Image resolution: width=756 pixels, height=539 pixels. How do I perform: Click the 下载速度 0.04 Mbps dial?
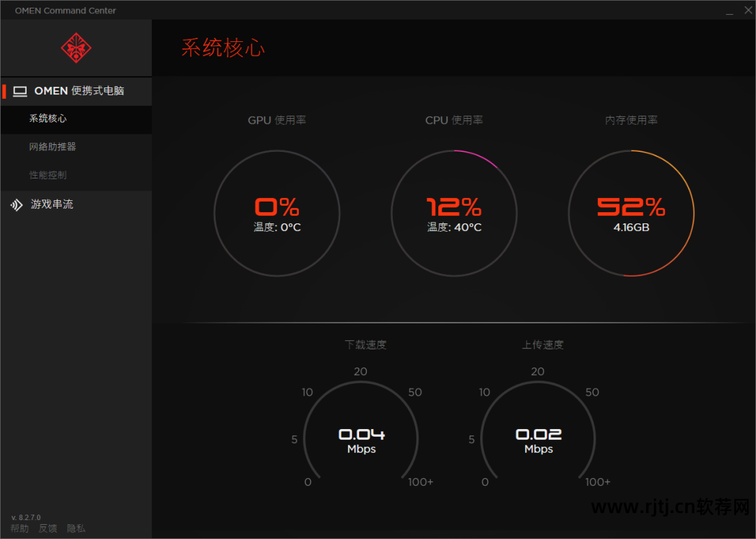tap(361, 430)
